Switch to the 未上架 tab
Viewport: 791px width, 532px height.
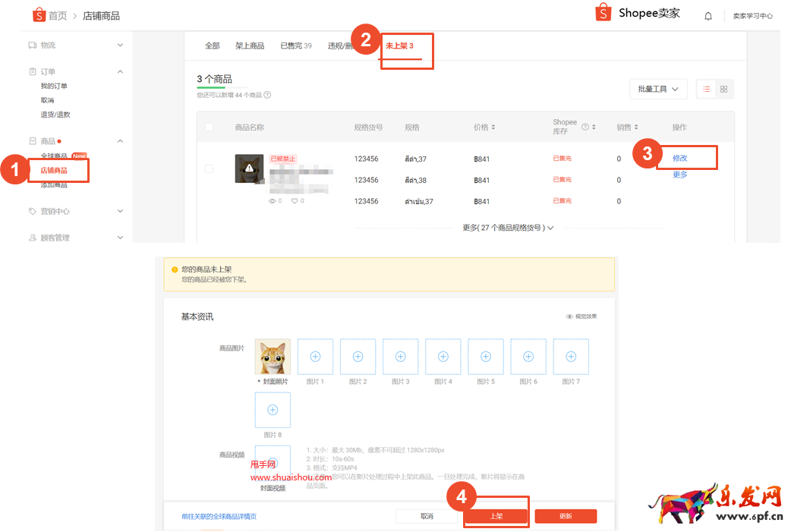pos(402,46)
